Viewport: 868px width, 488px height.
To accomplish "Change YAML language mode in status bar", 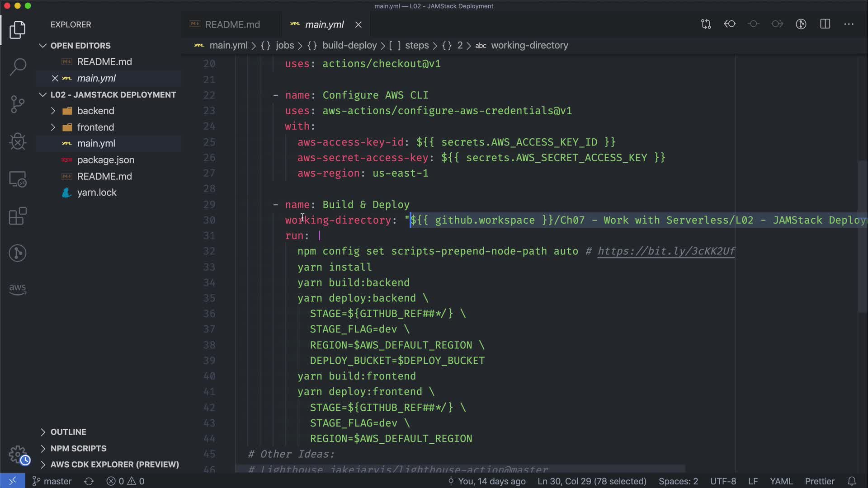I will tap(781, 481).
